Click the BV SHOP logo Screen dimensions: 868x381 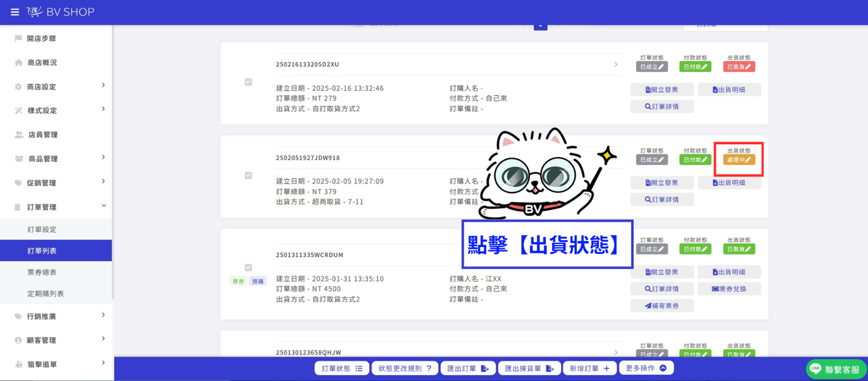click(x=60, y=12)
